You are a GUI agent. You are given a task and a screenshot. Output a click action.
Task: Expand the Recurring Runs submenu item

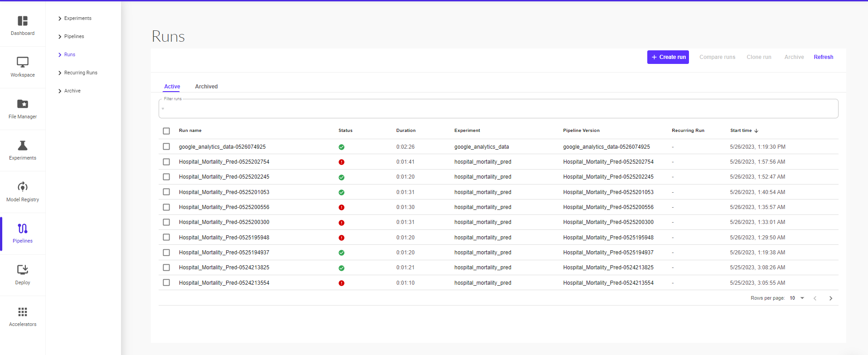[78, 73]
